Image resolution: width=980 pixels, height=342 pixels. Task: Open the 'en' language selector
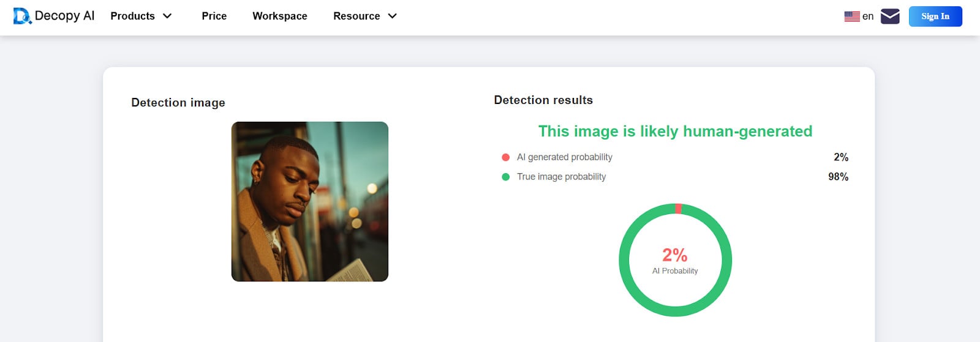867,17
